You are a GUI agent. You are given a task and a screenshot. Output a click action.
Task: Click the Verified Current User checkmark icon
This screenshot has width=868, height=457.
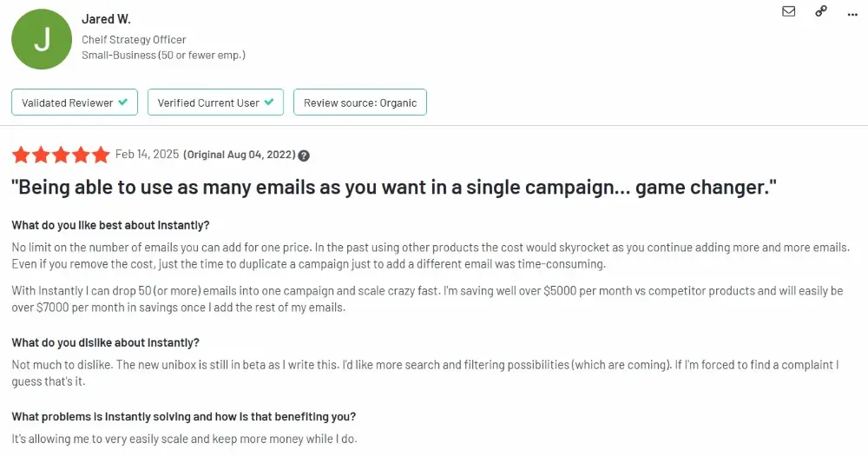tap(269, 103)
